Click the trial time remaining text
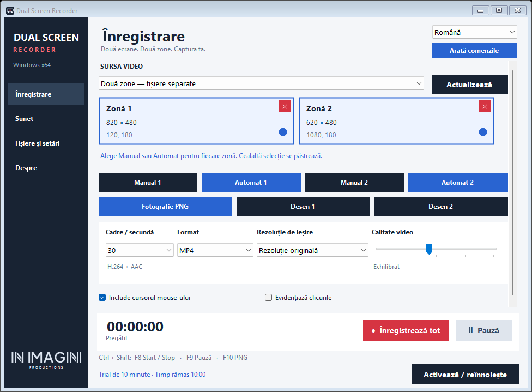The image size is (532, 392). [152, 375]
